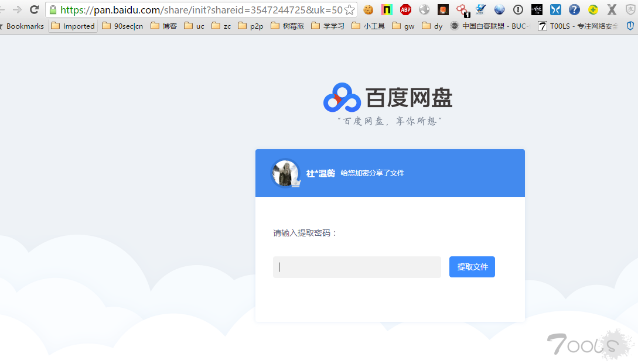Open the blue question mark extension
The image size is (638, 364).
tap(574, 10)
